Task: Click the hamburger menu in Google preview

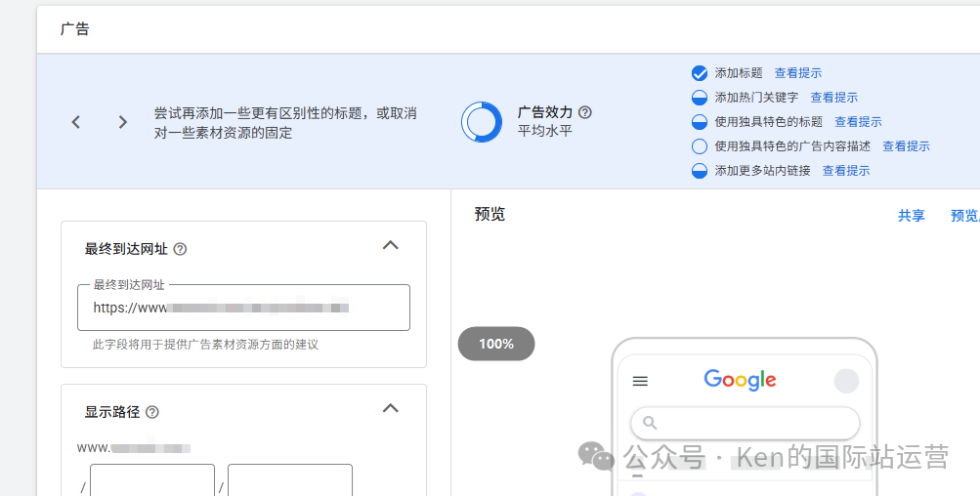Action: pyautogui.click(x=640, y=381)
